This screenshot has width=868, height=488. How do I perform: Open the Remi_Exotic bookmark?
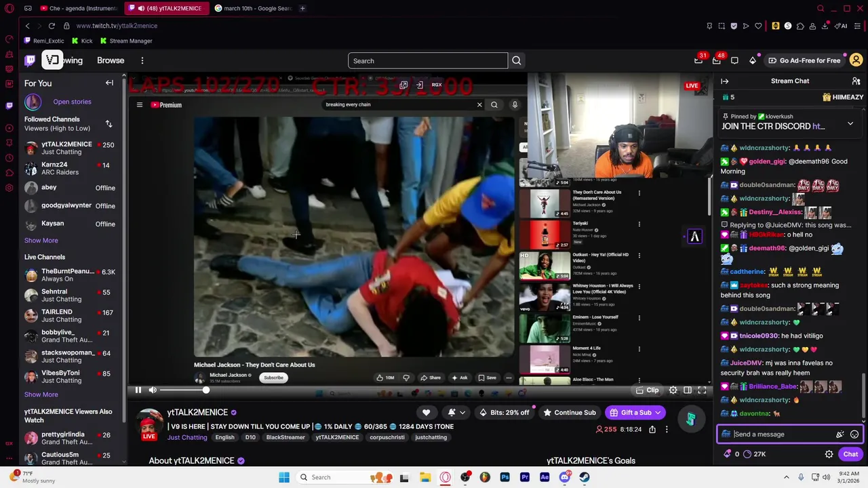[x=45, y=41]
